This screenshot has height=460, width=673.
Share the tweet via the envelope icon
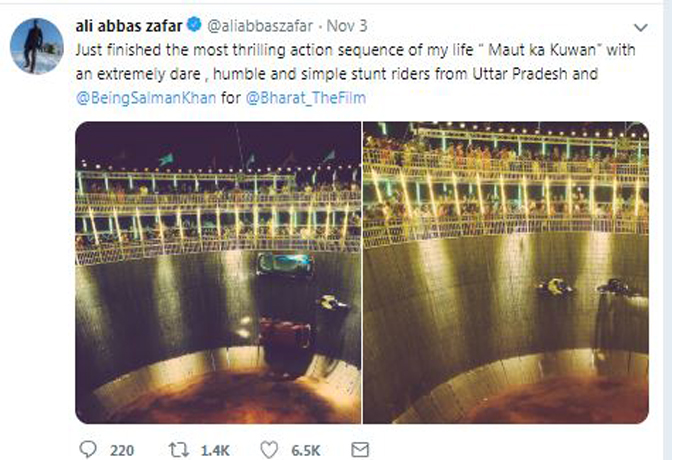361,449
